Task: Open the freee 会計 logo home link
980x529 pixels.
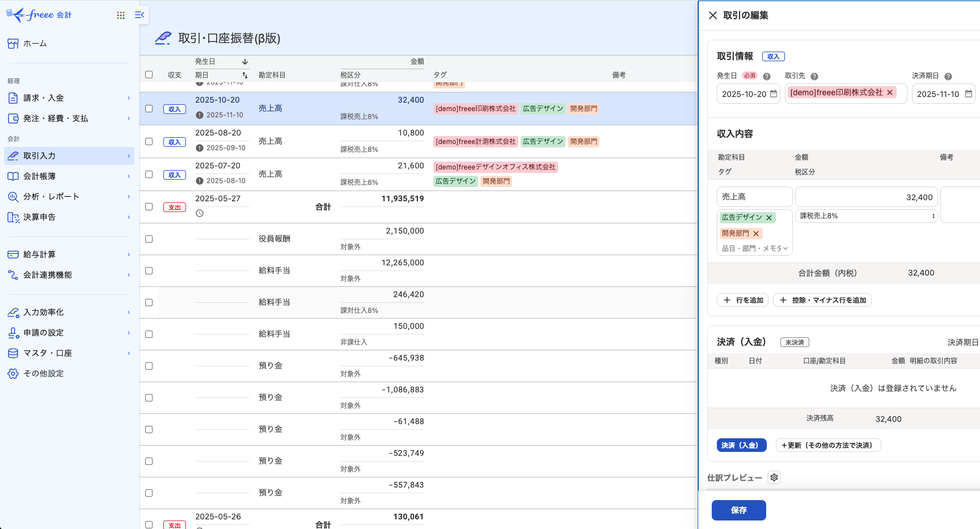Action: pos(39,15)
